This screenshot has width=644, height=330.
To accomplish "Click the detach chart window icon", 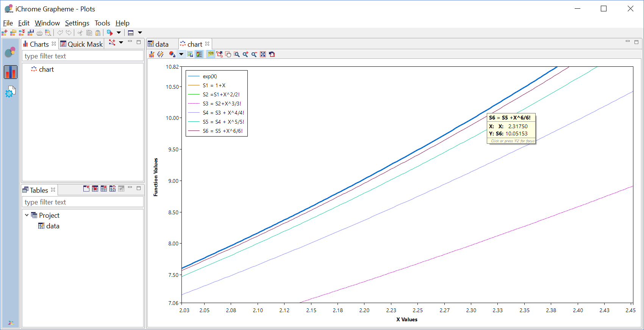I will pyautogui.click(x=220, y=54).
